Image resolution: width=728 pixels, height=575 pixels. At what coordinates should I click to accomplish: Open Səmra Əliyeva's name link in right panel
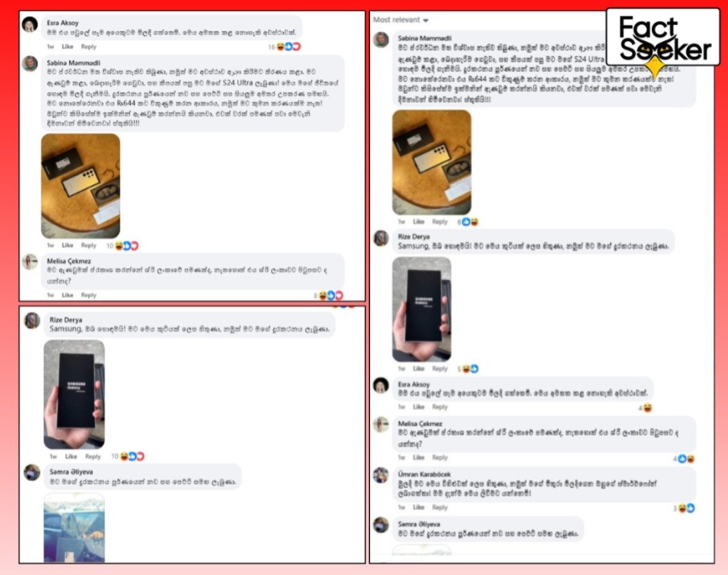click(x=419, y=524)
